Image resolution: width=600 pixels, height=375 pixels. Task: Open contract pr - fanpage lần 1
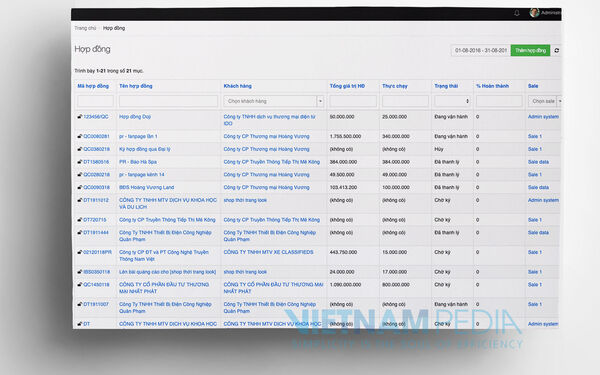point(138,136)
